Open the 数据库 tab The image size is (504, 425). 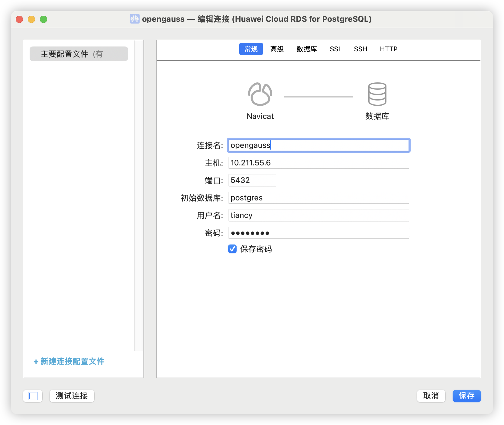(307, 49)
